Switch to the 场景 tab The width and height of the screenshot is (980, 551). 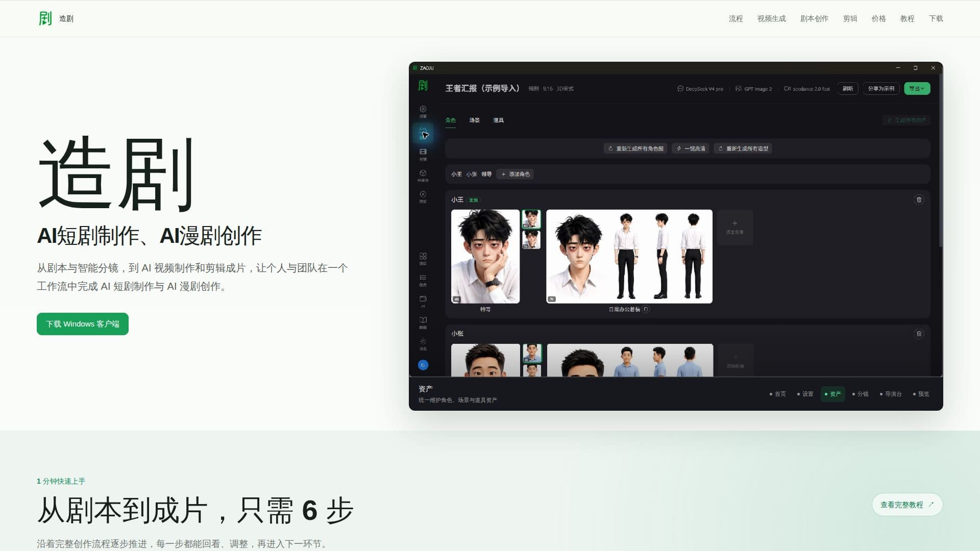(x=475, y=120)
